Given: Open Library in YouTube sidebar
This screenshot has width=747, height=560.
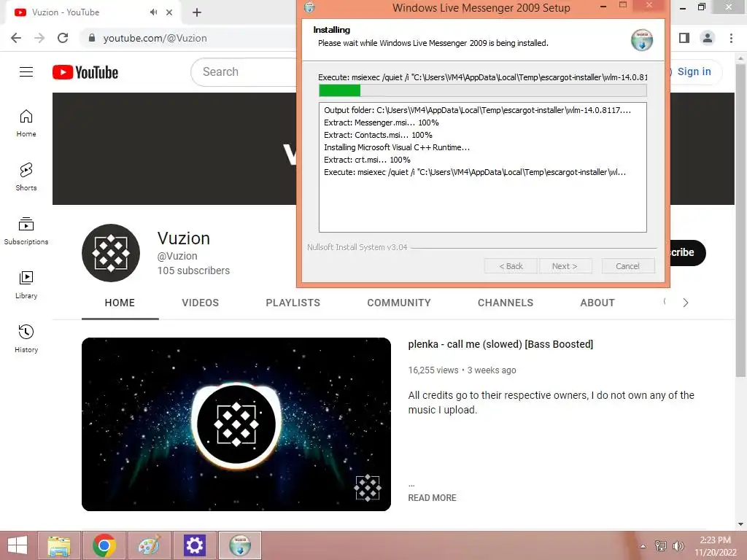Looking at the screenshot, I should (x=26, y=285).
